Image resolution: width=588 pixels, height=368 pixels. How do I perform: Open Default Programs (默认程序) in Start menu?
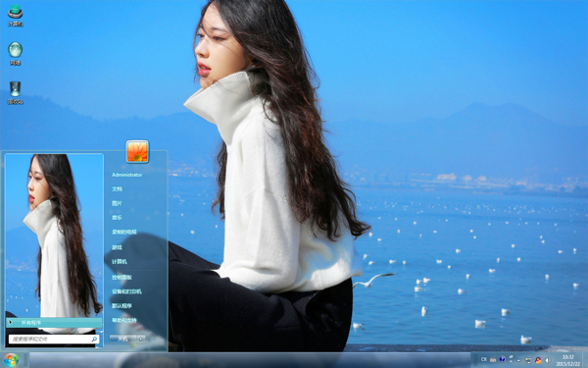pos(122,305)
